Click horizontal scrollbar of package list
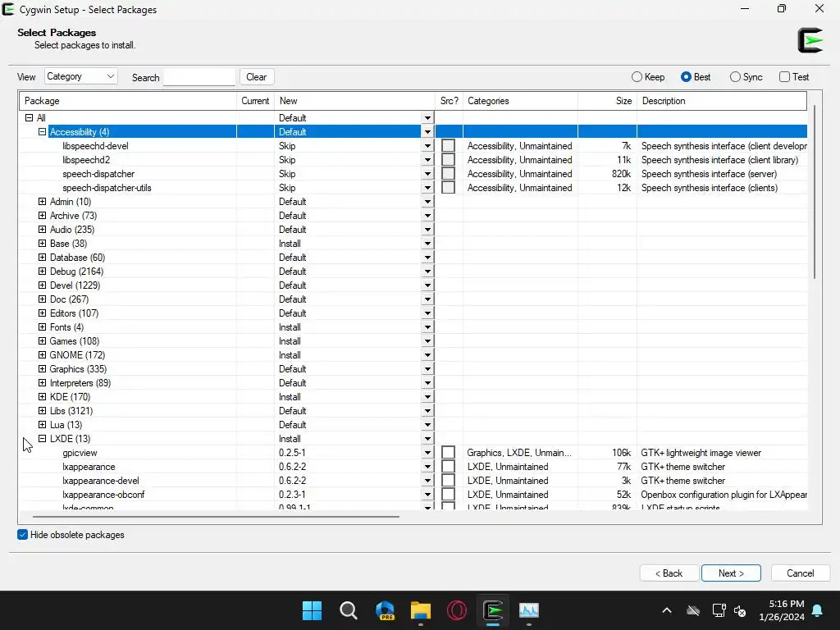 216,517
